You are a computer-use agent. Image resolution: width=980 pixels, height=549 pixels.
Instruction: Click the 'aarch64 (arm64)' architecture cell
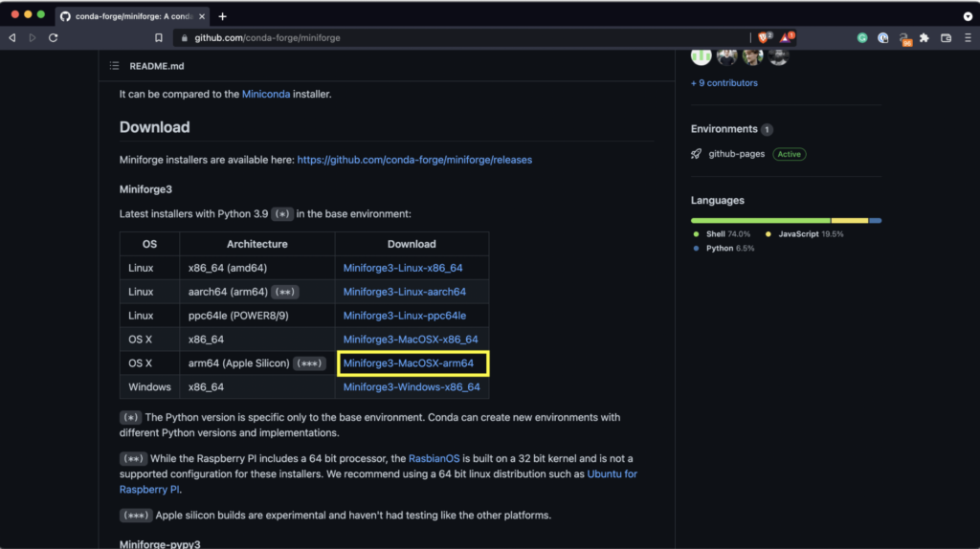pos(256,292)
